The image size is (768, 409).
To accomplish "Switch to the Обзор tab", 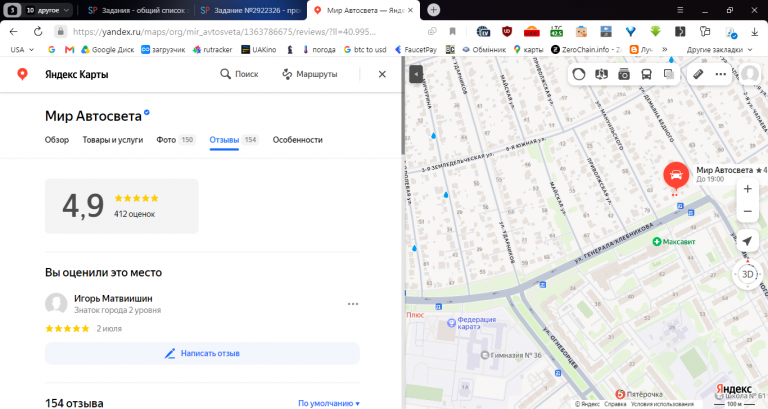I will pos(57,140).
